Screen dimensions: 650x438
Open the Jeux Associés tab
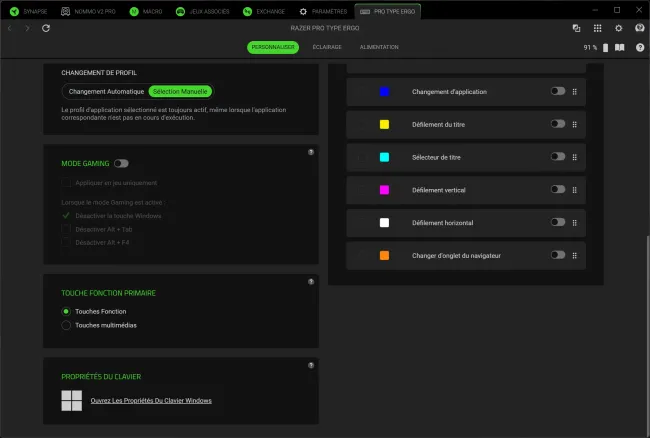click(202, 12)
